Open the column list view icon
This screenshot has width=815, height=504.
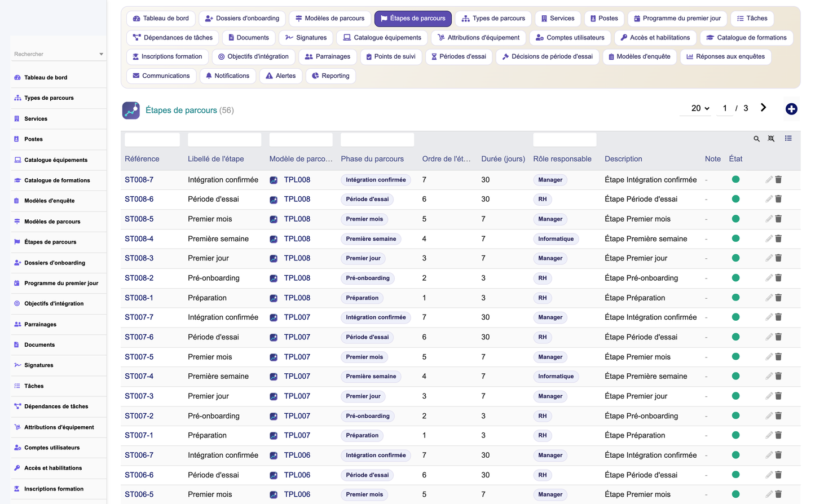click(788, 139)
